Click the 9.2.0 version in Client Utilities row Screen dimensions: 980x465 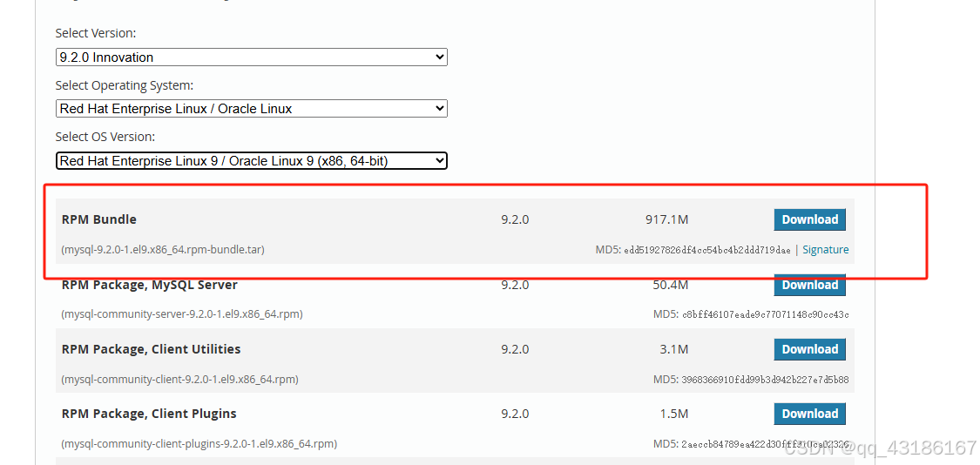(x=515, y=349)
